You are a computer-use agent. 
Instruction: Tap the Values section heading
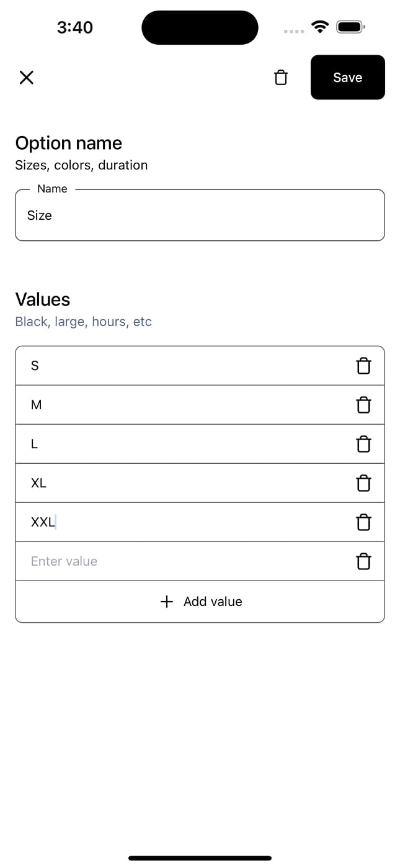(x=42, y=299)
